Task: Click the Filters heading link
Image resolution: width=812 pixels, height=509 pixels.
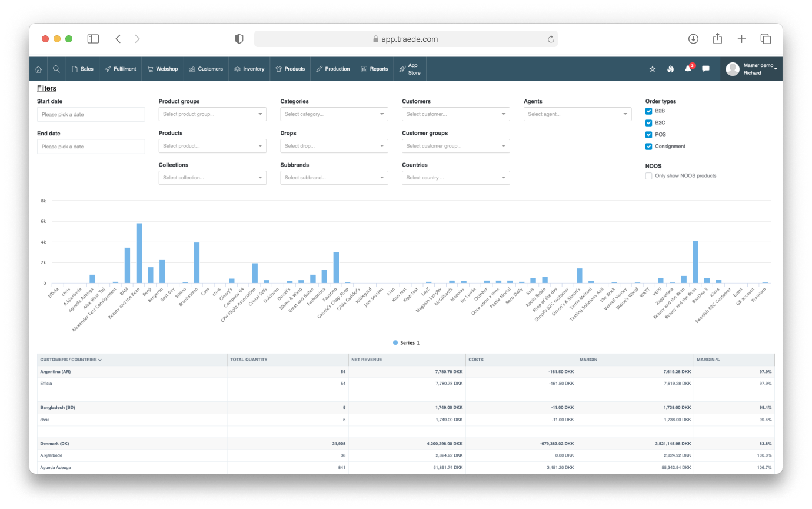Action: [x=46, y=88]
